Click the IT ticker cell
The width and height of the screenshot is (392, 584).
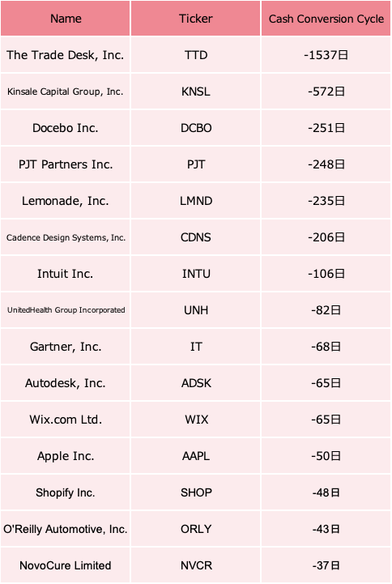[x=195, y=347]
